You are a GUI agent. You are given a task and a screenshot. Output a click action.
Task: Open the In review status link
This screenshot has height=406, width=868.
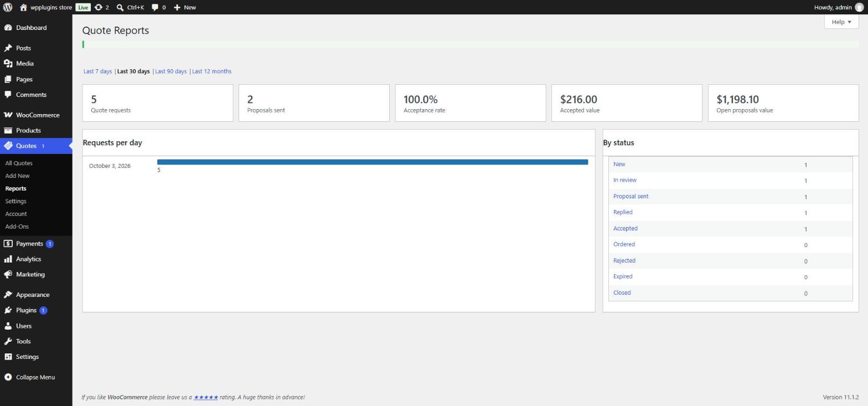click(x=624, y=181)
